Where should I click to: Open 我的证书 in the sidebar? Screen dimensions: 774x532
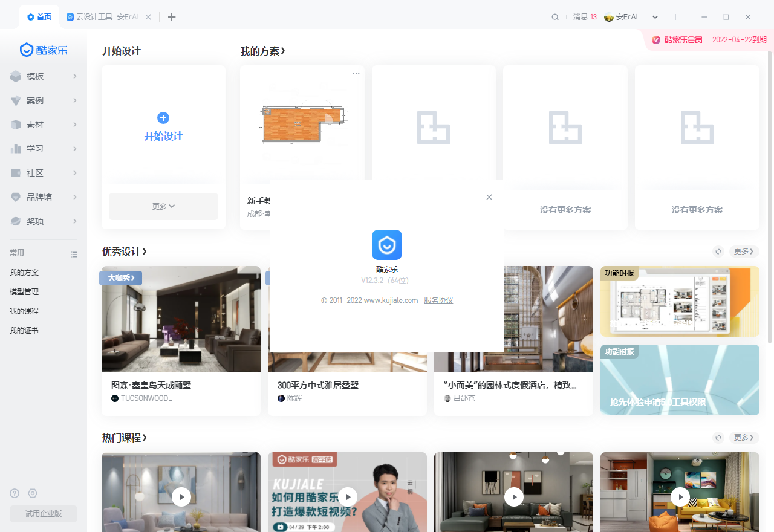pos(24,331)
